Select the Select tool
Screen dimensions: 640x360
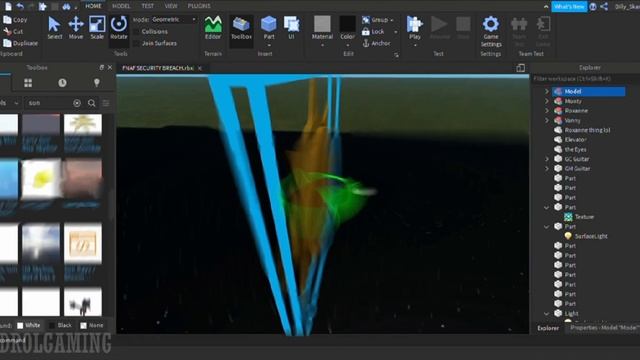pos(54,28)
